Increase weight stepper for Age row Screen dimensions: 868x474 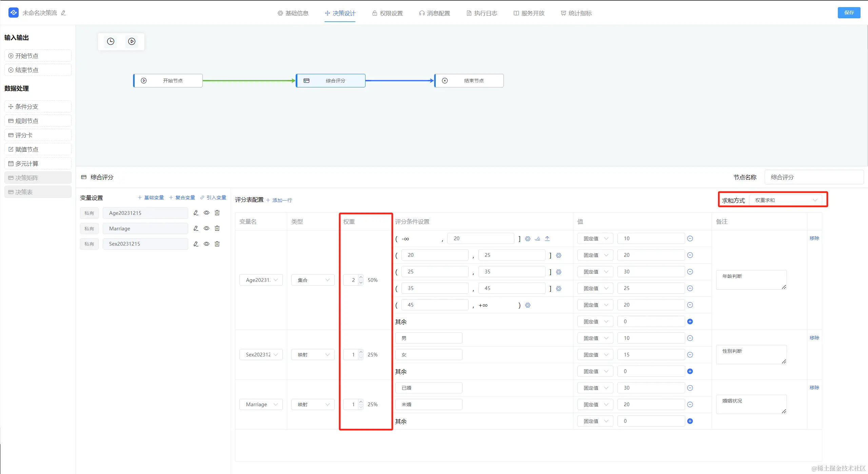(x=361, y=277)
